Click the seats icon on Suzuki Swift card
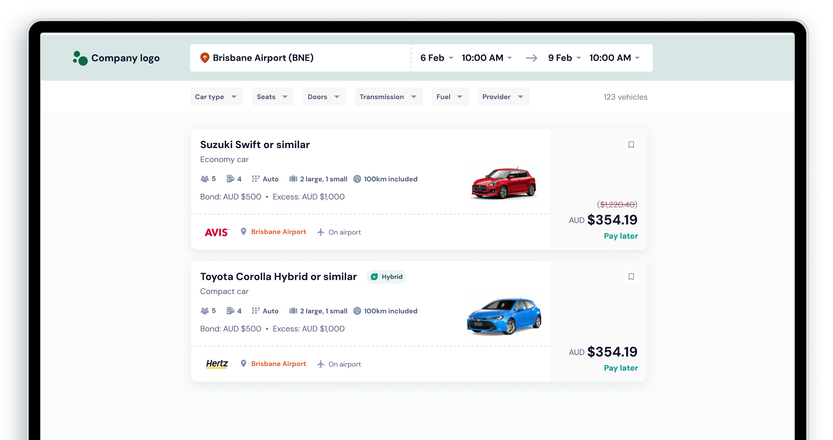833x440 pixels. pyautogui.click(x=205, y=179)
